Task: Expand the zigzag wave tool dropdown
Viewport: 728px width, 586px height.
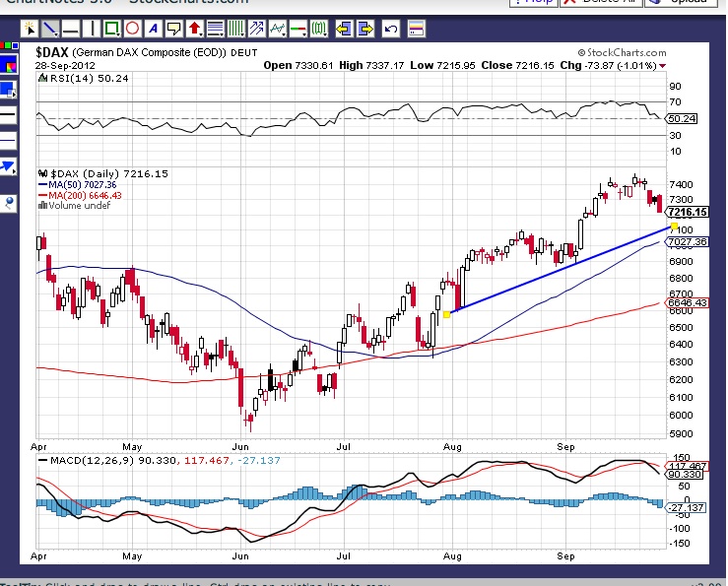Action: click(284, 34)
